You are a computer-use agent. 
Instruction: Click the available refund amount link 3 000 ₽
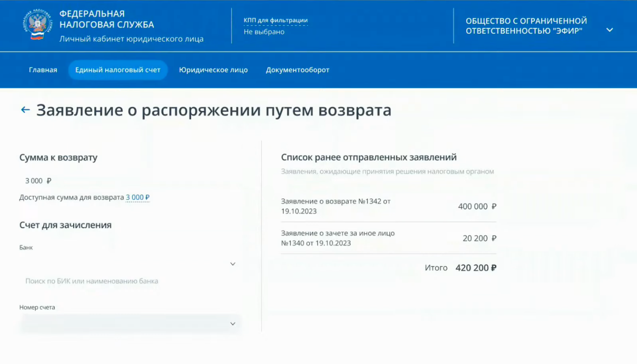(x=137, y=197)
